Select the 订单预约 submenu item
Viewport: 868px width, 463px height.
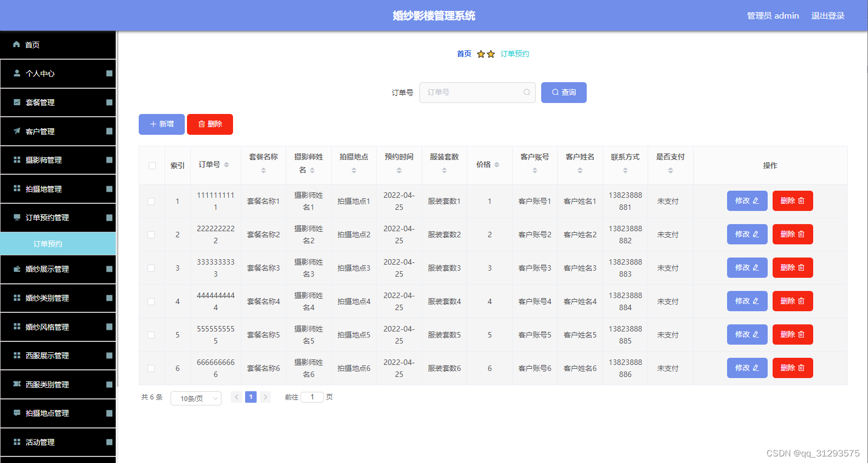tap(58, 244)
